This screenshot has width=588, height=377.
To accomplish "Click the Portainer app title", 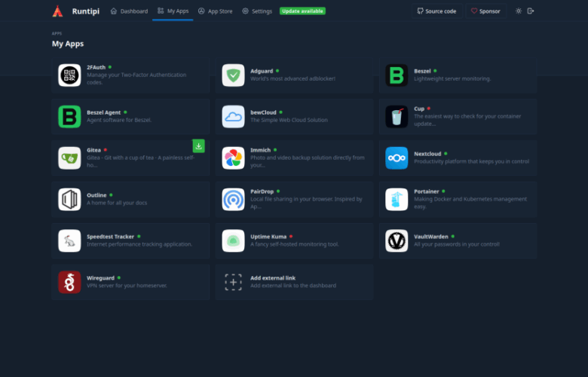I will [427, 192].
